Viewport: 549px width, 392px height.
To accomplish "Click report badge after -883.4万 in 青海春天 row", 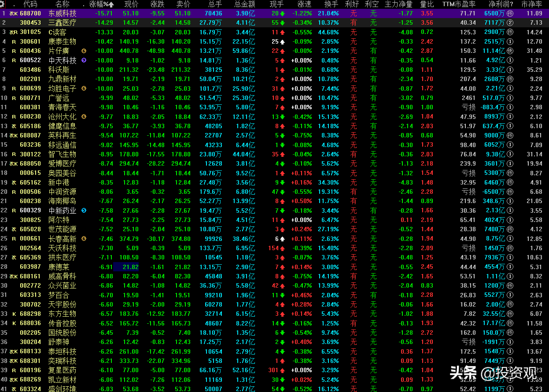I will [x=510, y=107].
